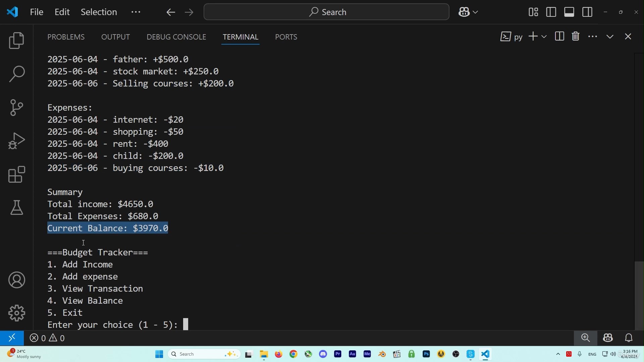644x362 pixels.
Task: Open the Explorer view in activity bar
Action: (x=16, y=41)
